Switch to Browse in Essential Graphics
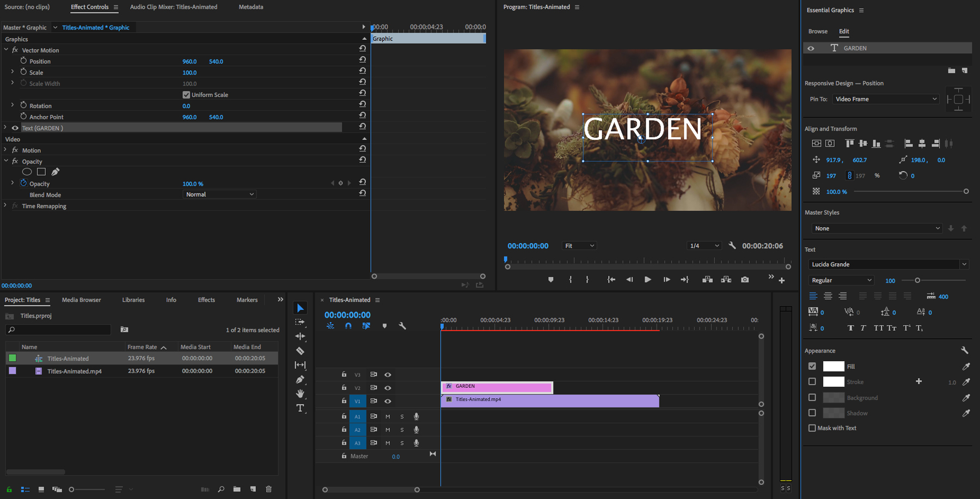980x499 pixels. click(817, 31)
